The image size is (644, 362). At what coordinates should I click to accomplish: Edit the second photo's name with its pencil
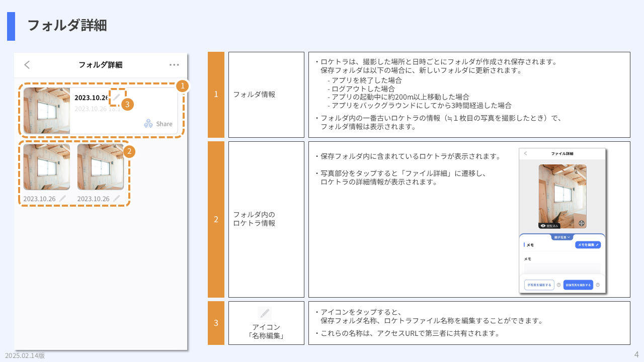[x=116, y=199]
